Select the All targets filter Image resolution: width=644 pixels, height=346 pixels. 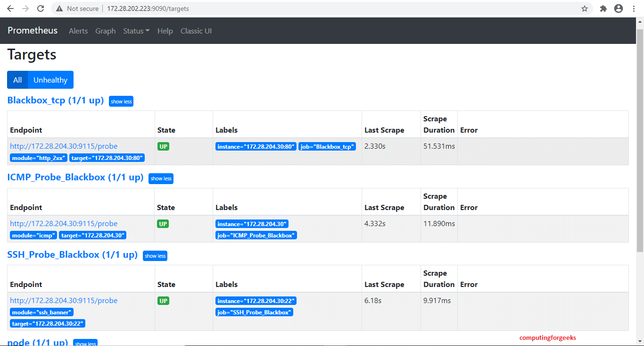17,80
